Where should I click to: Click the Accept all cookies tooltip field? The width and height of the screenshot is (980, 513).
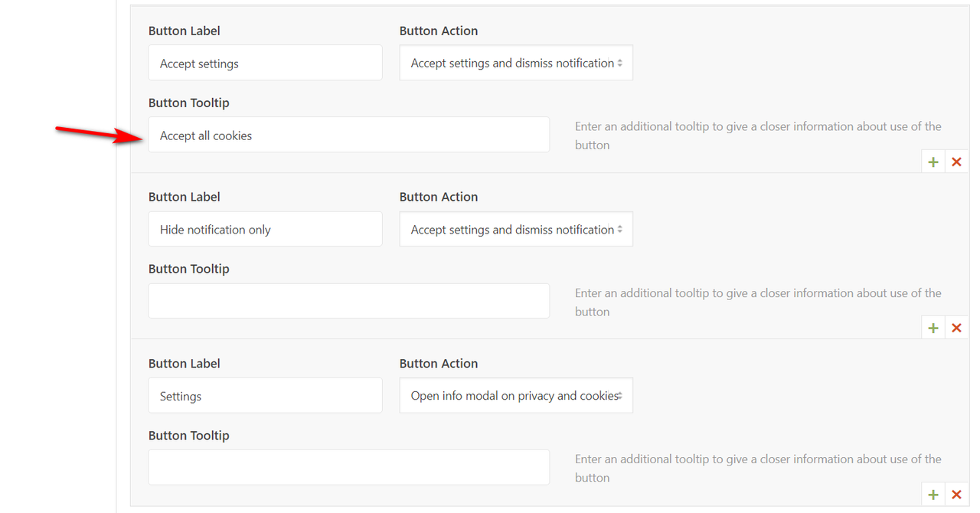349,135
